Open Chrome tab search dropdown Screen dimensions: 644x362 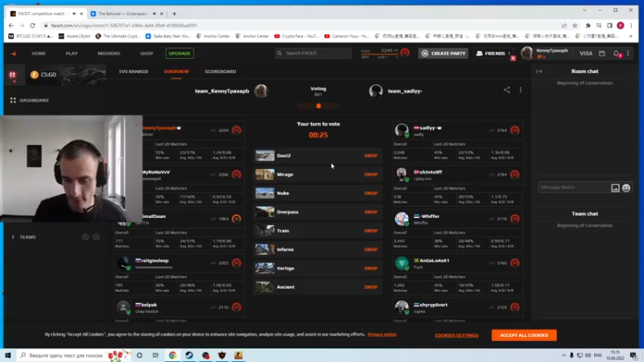click(584, 10)
